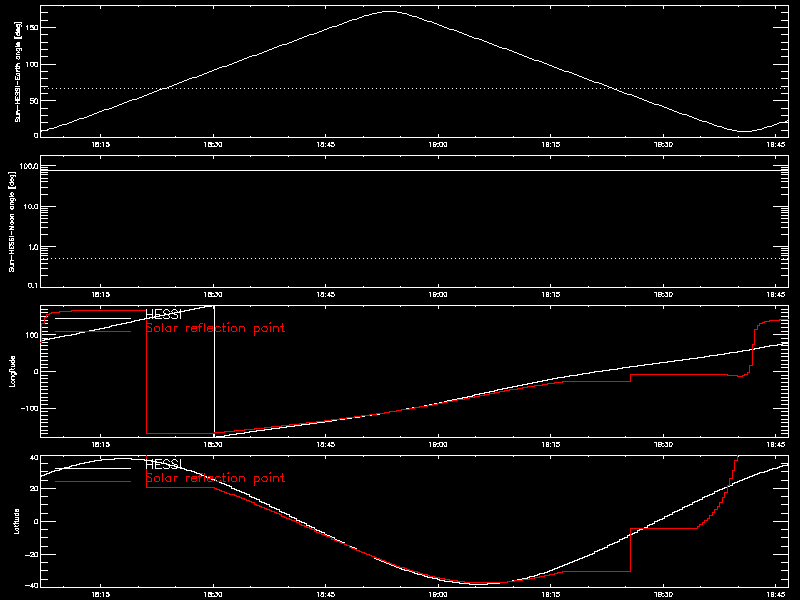Select the 'Latitude' y-axis title
This screenshot has height=600, width=800.
[x=16, y=521]
